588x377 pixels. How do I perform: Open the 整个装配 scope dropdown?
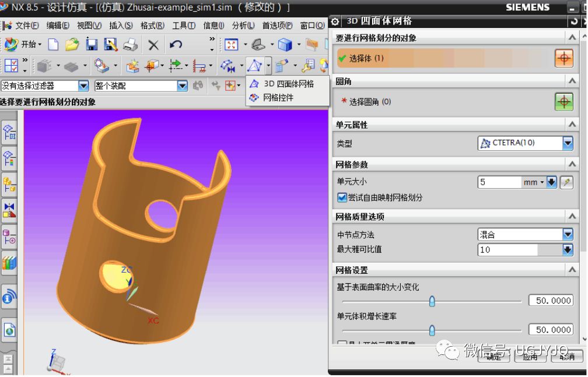pos(182,86)
